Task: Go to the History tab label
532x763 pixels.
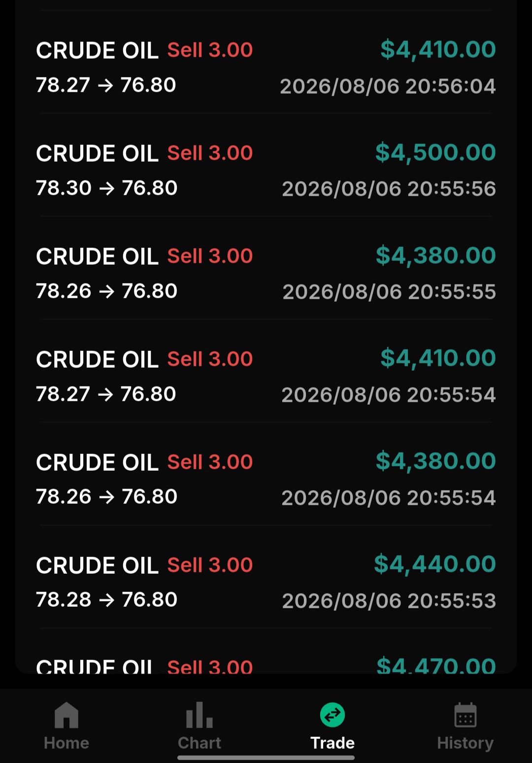Action: pos(465,743)
